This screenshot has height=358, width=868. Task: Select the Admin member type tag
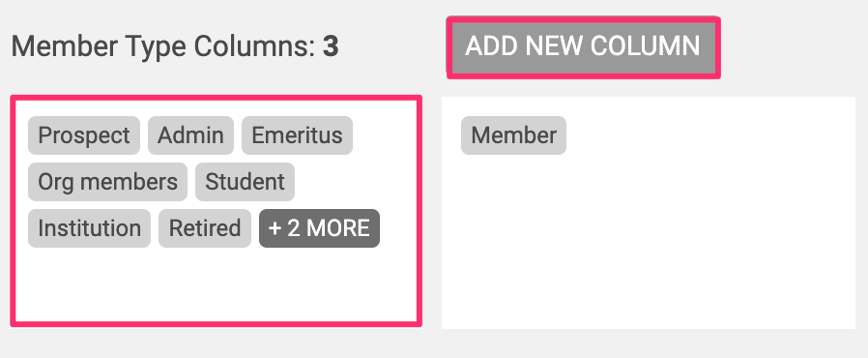[x=190, y=135]
